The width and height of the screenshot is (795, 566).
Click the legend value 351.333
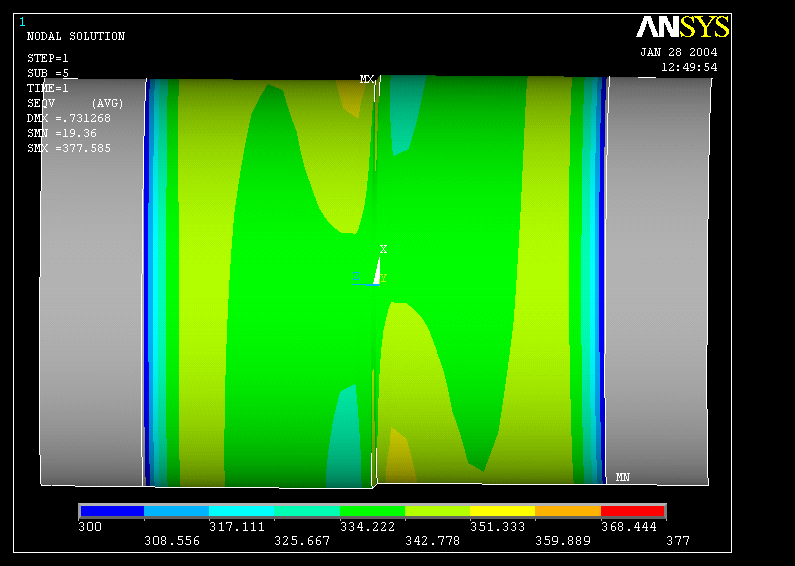(x=497, y=527)
